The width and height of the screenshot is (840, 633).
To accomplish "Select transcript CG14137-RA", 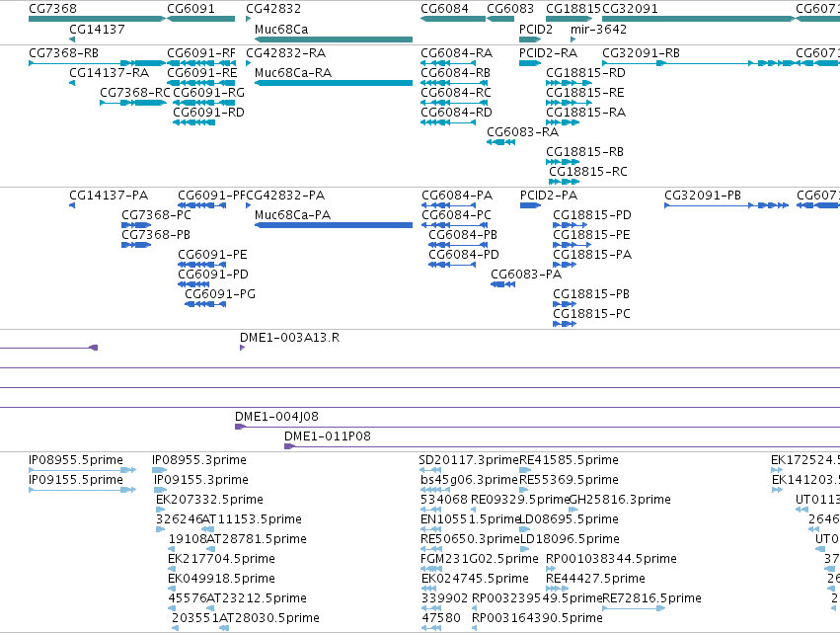I will (110, 73).
